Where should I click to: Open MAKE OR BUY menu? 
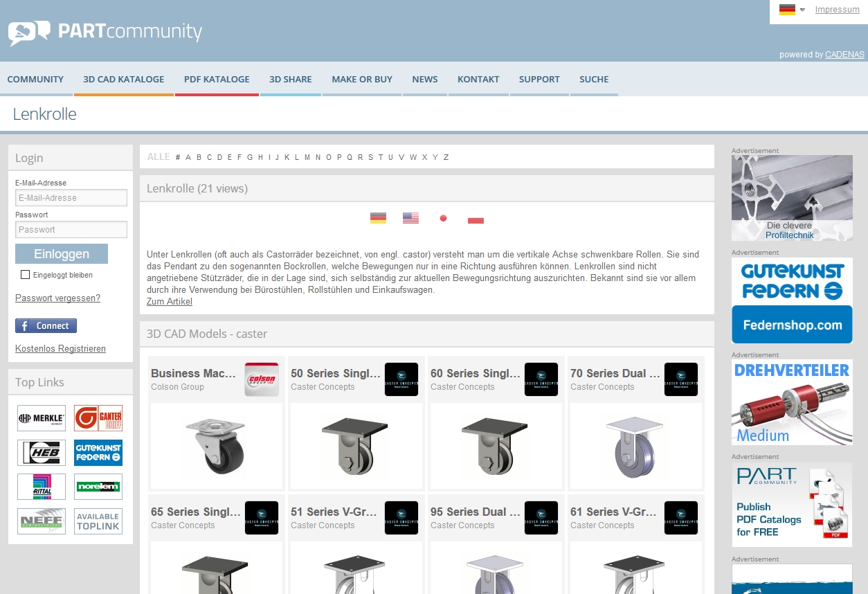click(x=362, y=79)
